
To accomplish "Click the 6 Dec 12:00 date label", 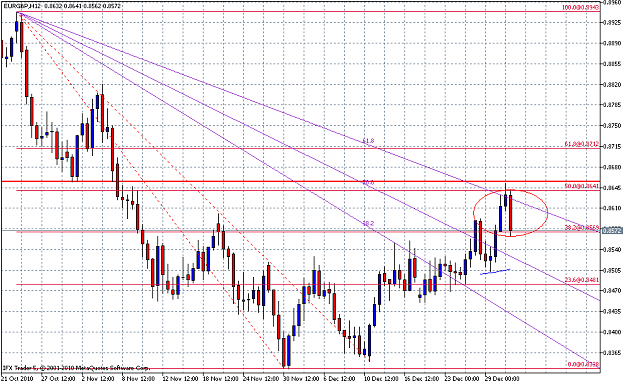I will pos(340,378).
